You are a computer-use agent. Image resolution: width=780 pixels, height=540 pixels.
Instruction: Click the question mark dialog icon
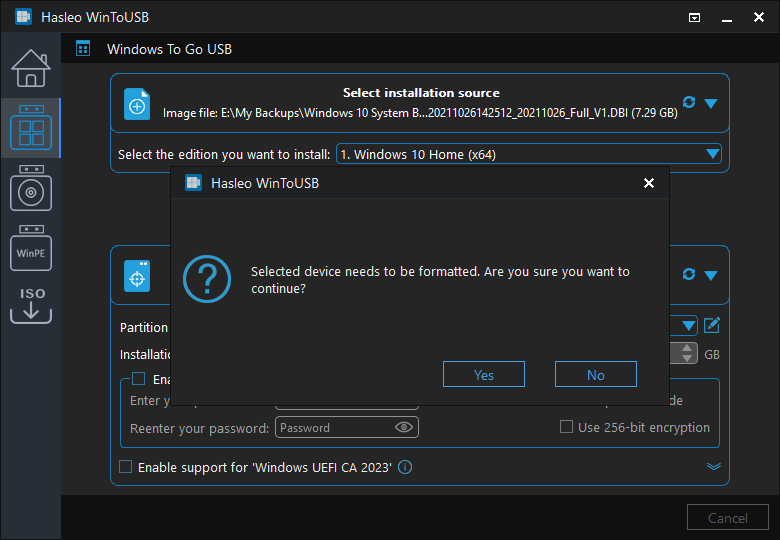207,279
